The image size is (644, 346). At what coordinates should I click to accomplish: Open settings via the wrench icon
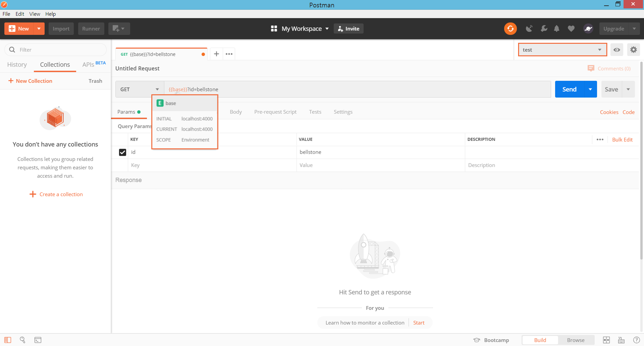tap(544, 29)
